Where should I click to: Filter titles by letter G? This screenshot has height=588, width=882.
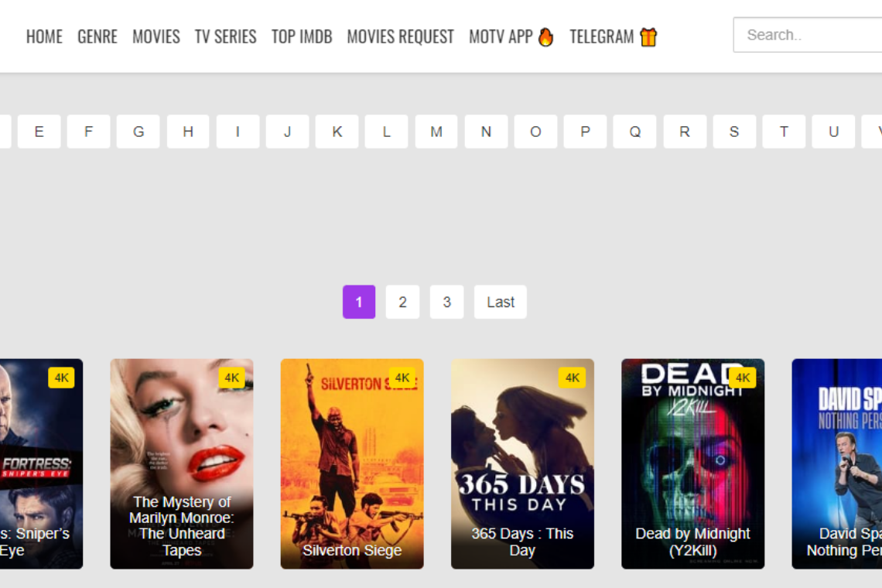pyautogui.click(x=138, y=132)
